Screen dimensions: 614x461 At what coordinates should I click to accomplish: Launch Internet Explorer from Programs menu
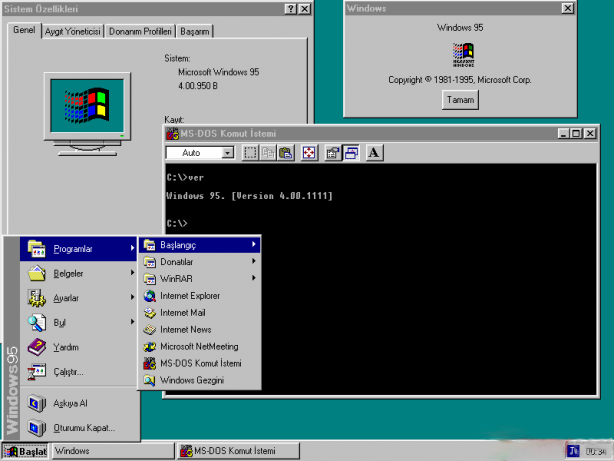(200, 296)
